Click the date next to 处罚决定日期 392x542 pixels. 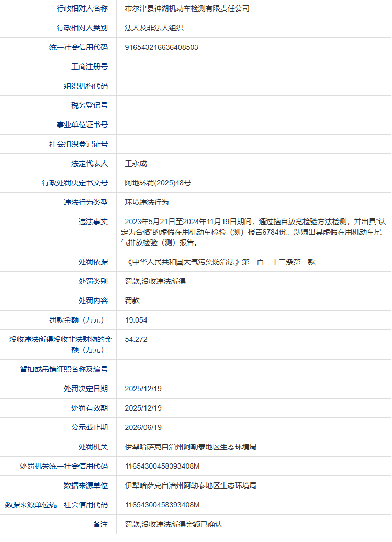click(x=143, y=389)
